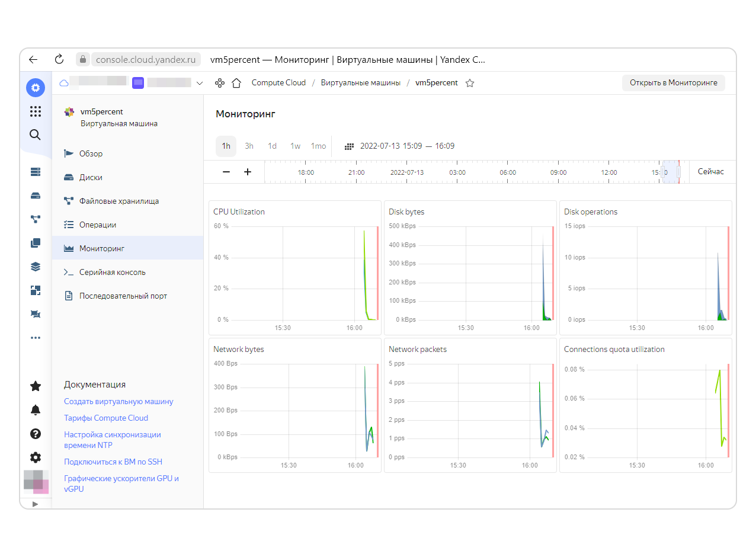Click the Network bytes chart title
756x557 pixels.
[x=239, y=349]
